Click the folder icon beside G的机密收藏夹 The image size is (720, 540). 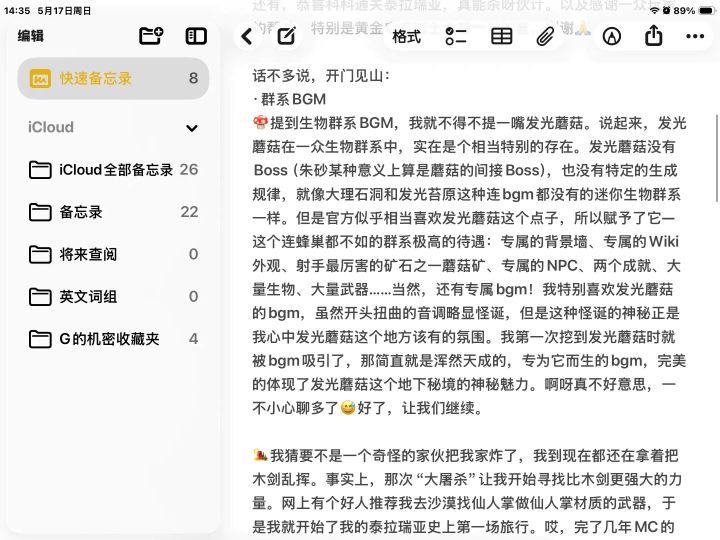coord(40,339)
